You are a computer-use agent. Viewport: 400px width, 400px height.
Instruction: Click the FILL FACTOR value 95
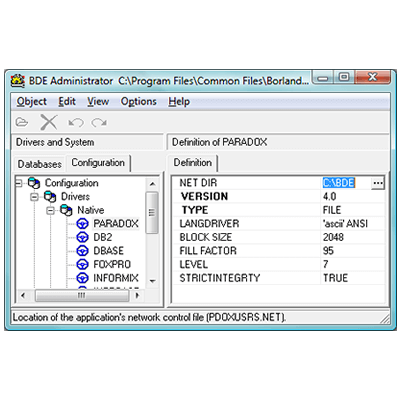click(x=328, y=251)
